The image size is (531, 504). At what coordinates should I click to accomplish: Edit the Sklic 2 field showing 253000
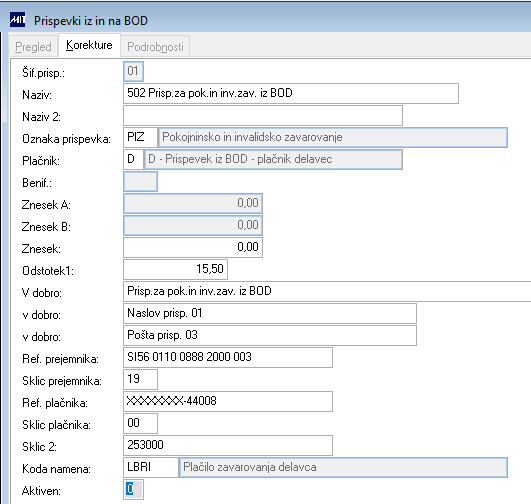pos(228,445)
